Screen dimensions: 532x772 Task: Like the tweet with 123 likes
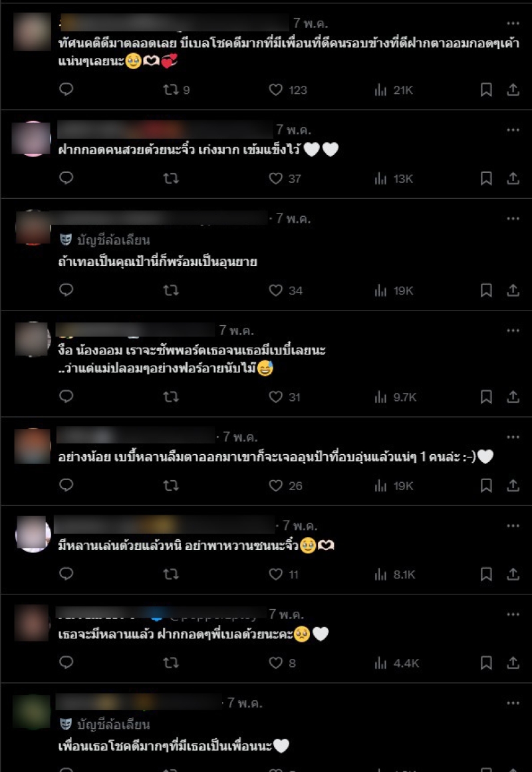click(x=288, y=90)
